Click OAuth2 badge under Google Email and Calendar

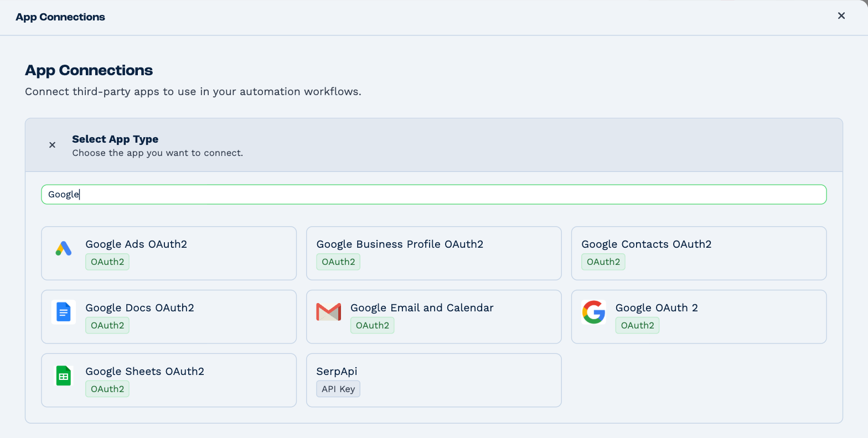click(373, 325)
